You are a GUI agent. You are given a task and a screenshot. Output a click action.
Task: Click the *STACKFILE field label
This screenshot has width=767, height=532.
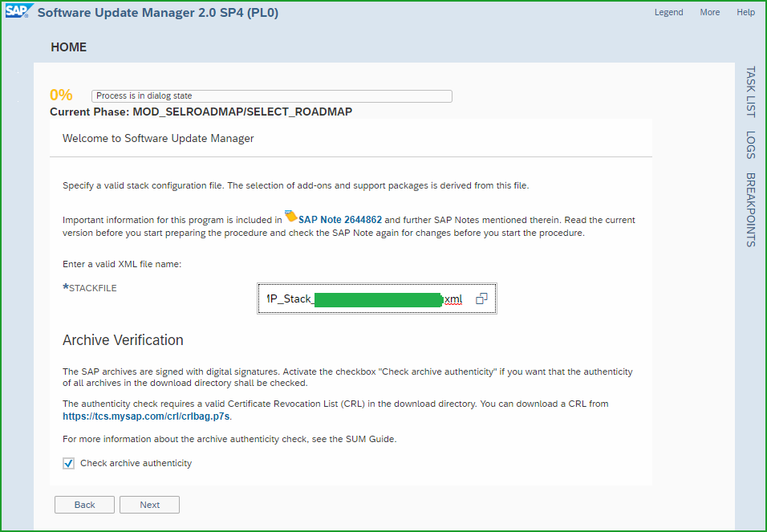coord(90,288)
